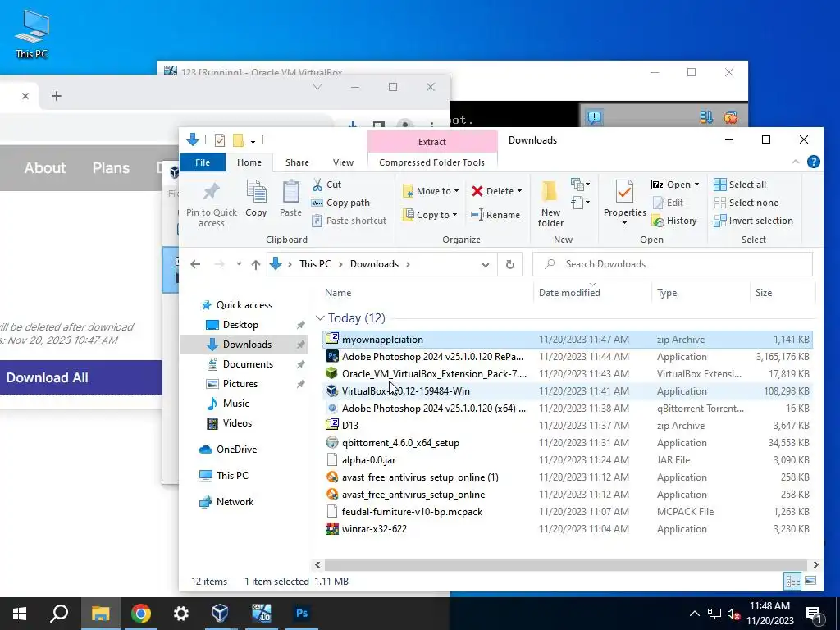Screen dimensions: 840x630
Task: Collapse the Today (12) group
Action: pyautogui.click(x=321, y=318)
